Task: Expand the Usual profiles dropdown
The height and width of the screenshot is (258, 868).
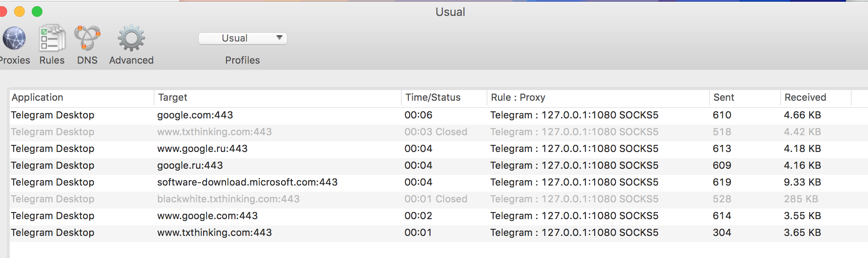Action: pyautogui.click(x=243, y=38)
